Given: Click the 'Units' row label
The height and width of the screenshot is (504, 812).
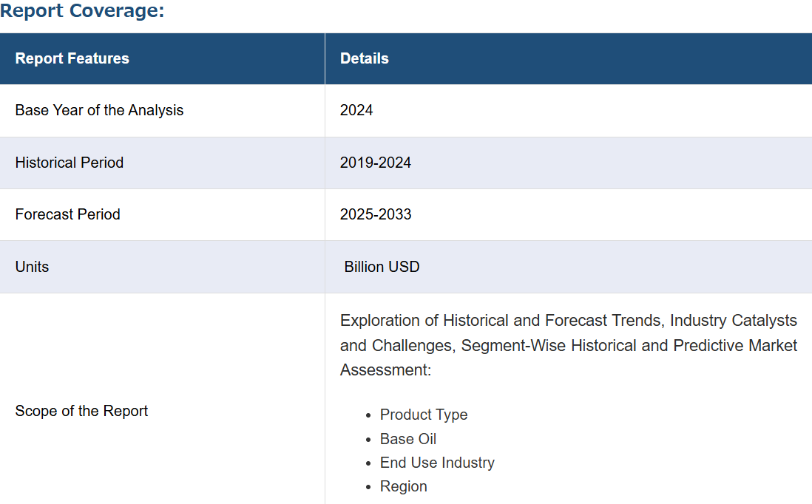Looking at the screenshot, I should tap(32, 267).
